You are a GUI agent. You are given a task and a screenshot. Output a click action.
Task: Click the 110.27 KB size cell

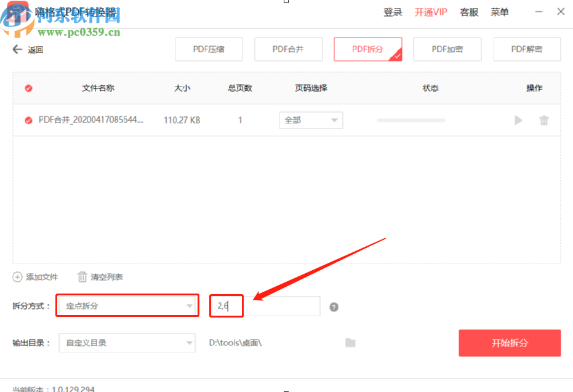click(x=182, y=120)
